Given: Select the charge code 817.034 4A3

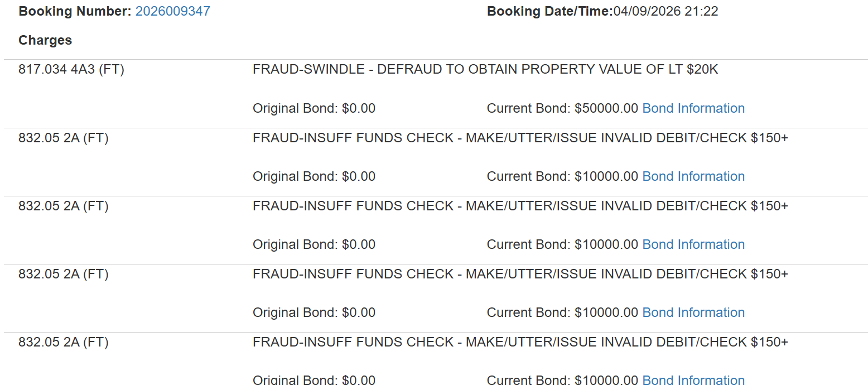Looking at the screenshot, I should [x=70, y=69].
